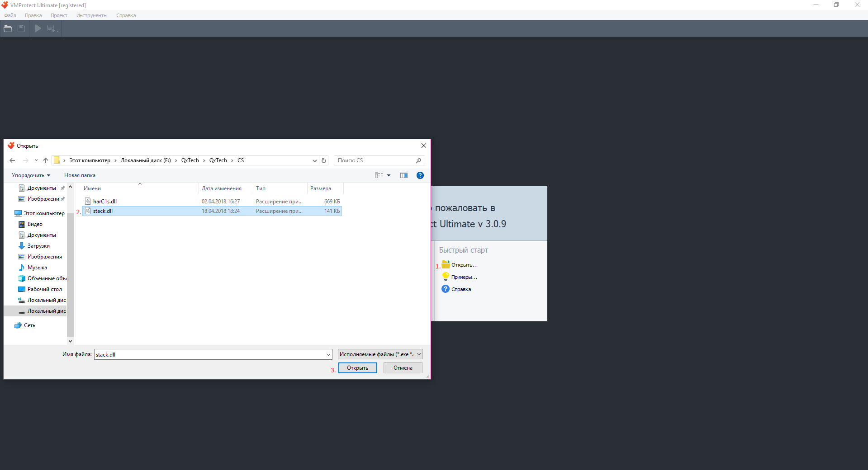Image resolution: width=868 pixels, height=470 pixels.
Task: Expand the address bar history dropdown
Action: click(315, 160)
